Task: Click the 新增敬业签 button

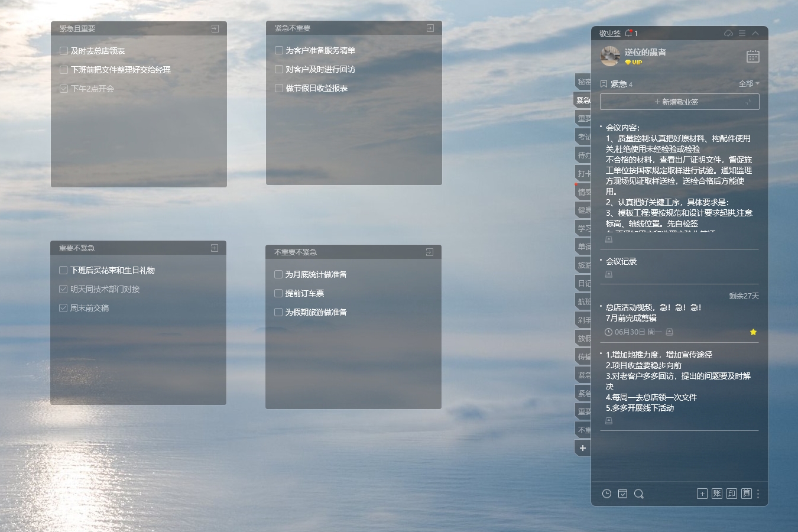Action: [679, 102]
